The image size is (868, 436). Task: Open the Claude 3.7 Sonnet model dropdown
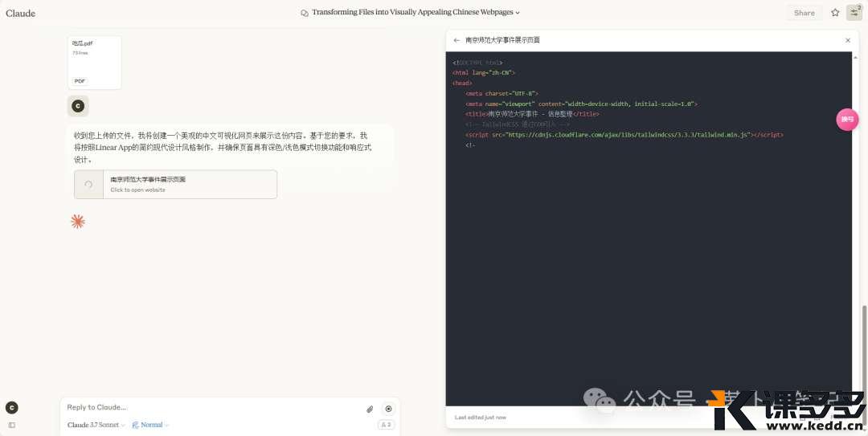pyautogui.click(x=96, y=425)
